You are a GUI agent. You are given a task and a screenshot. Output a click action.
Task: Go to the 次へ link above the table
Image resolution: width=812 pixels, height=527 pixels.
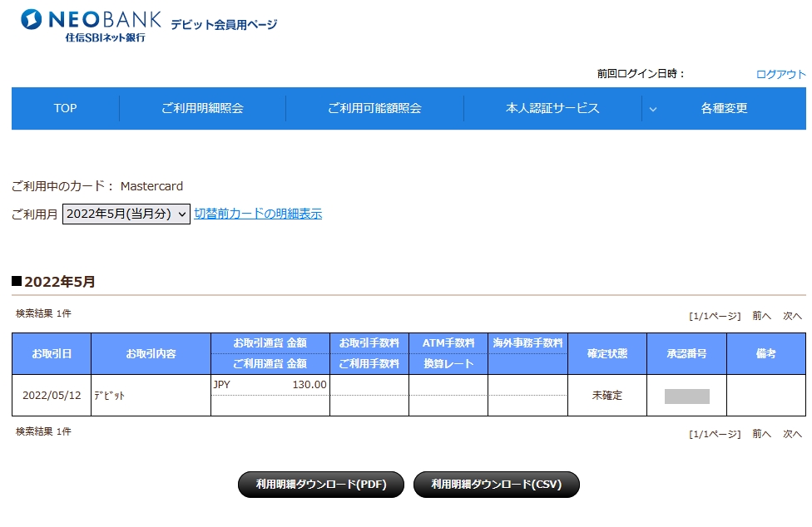click(792, 316)
